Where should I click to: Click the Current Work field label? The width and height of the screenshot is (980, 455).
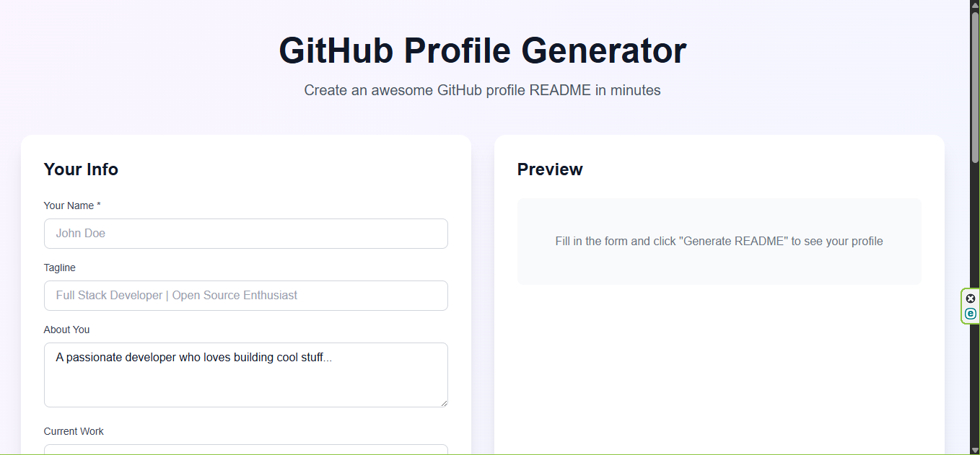74,430
